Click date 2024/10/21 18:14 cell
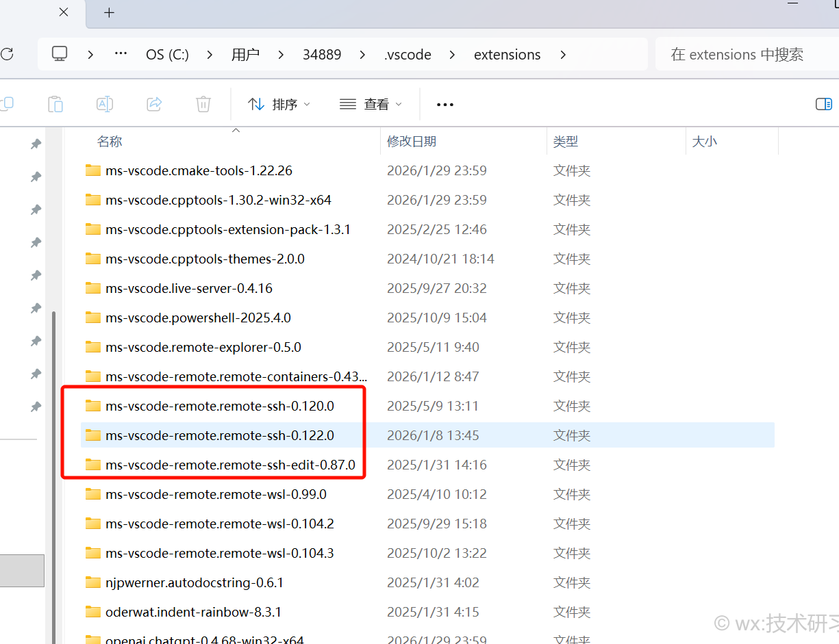This screenshot has width=839, height=644. tap(440, 259)
